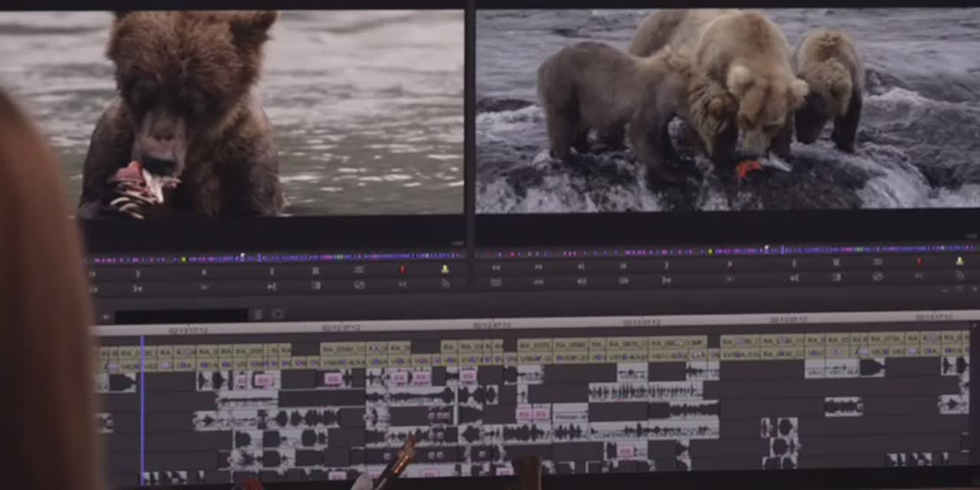
Task: Click the yellow edit icon under right monitor
Action: pyautogui.click(x=959, y=261)
